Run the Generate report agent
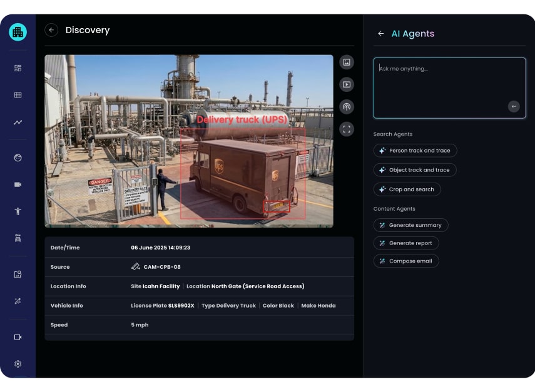 click(x=406, y=243)
